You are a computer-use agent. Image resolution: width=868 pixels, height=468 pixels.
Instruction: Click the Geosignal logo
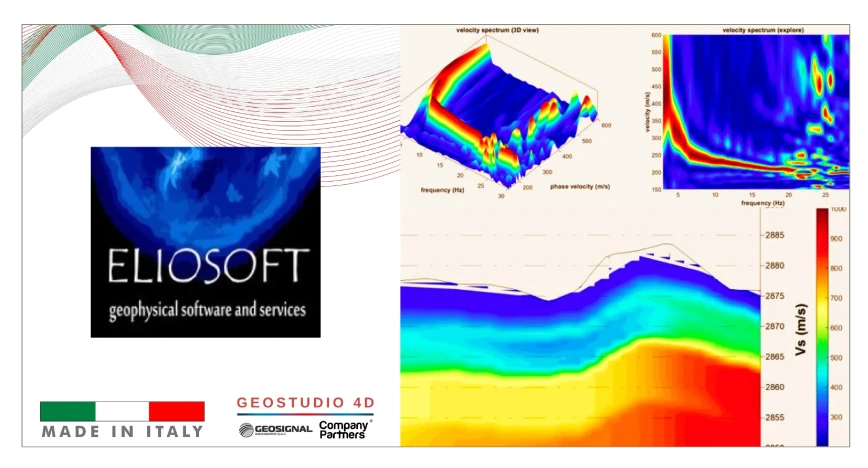[276, 430]
